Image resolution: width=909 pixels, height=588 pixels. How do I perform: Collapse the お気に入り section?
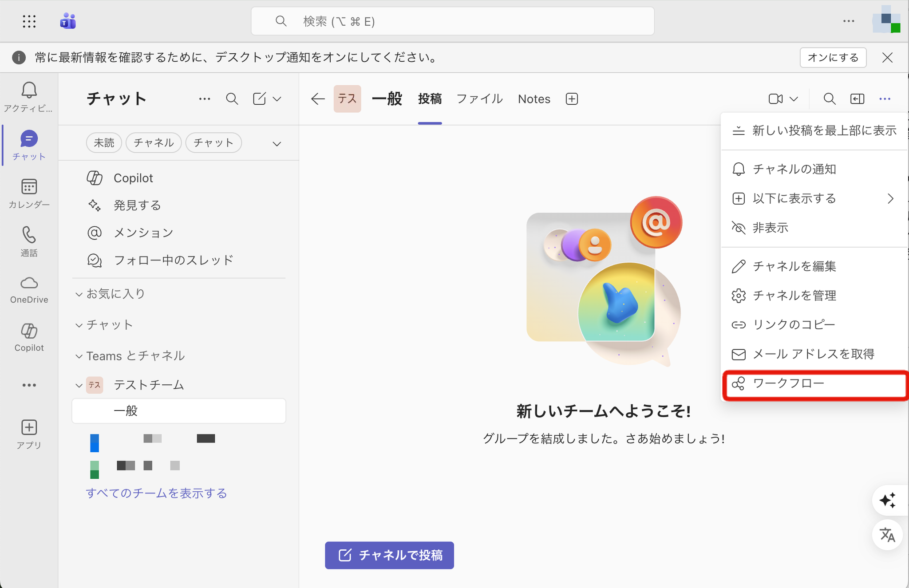(79, 294)
